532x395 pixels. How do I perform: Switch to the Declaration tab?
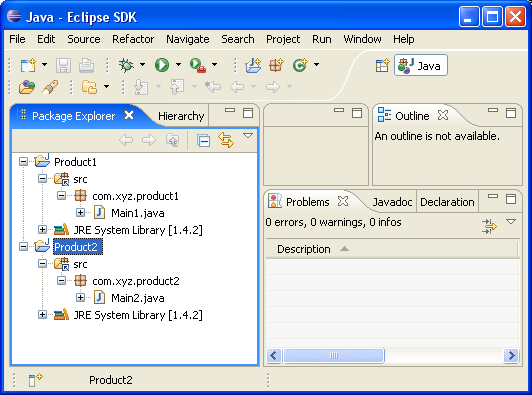pos(447,202)
